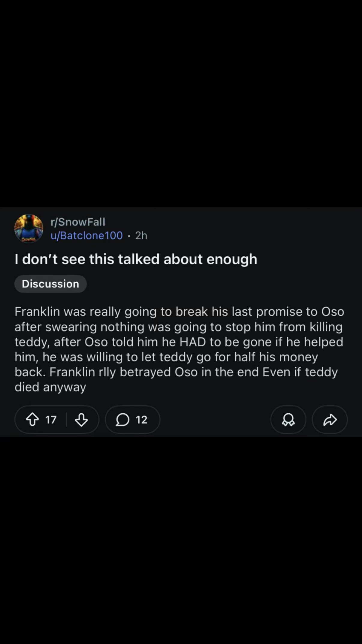This screenshot has height=644, width=362.
Task: Tap the black area above the post
Action: [181, 103]
